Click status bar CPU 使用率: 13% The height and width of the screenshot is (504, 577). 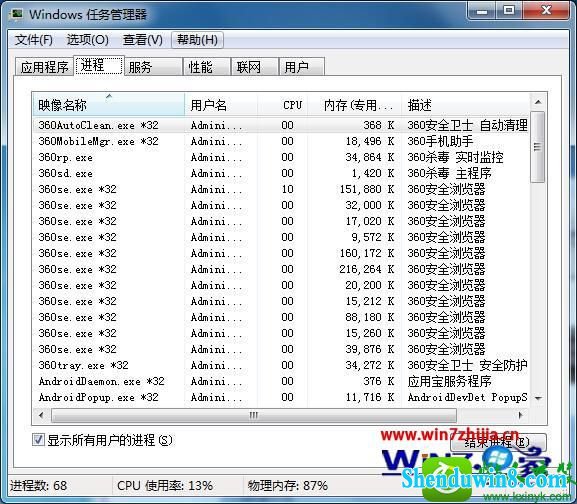pyautogui.click(x=165, y=486)
